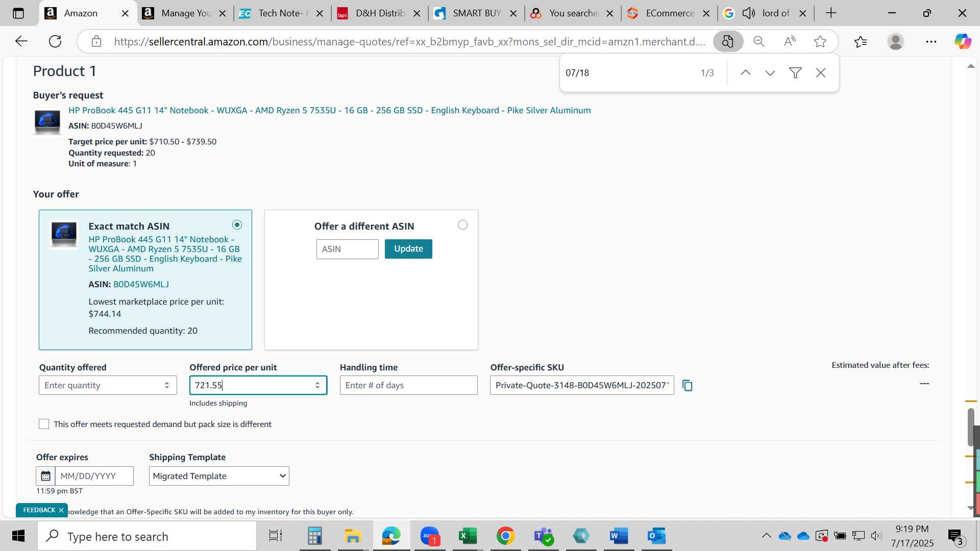This screenshot has height=551, width=980.
Task: Reload the page with the refresh icon
Action: (x=55, y=41)
